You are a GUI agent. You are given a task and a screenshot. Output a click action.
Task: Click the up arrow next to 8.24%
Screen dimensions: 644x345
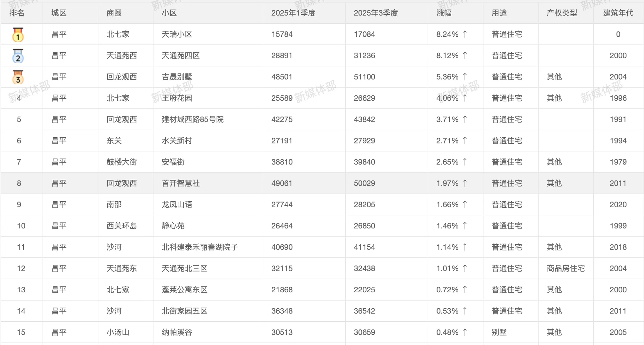[x=465, y=34]
